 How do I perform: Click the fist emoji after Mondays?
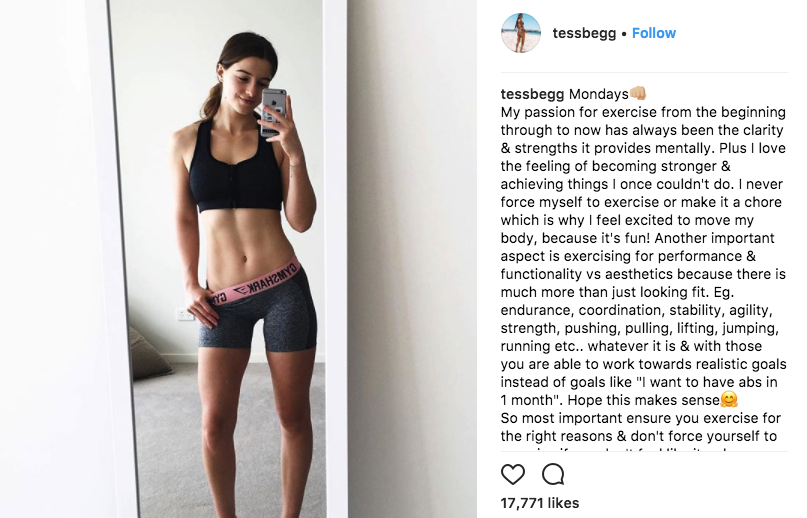point(638,93)
